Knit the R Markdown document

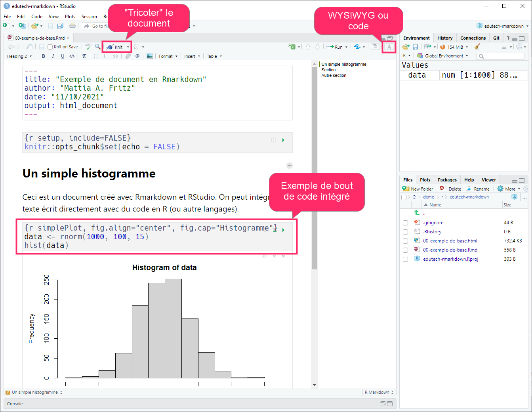(115, 47)
